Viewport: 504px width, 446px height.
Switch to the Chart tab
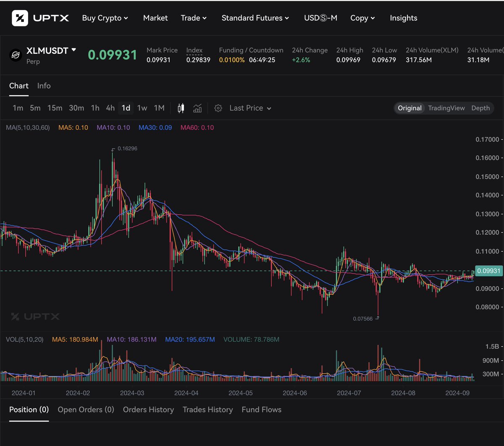(19, 86)
